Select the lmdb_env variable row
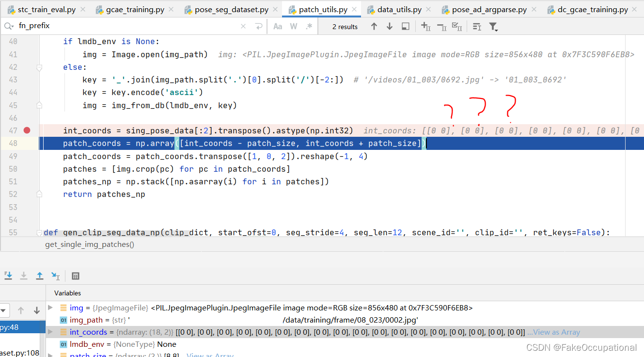The width and height of the screenshot is (644, 357). click(x=345, y=344)
